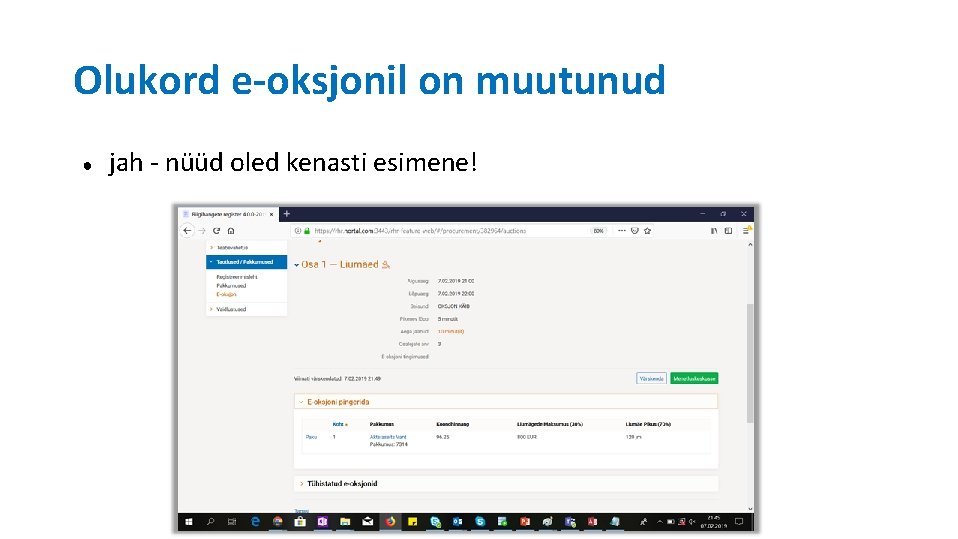Click the volume icon in system tray
This screenshot has height=539, width=958.
pos(692,521)
